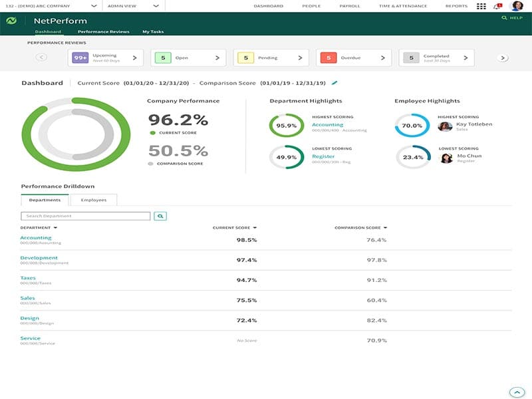
Task: Sort by Department column header
Action: click(39, 227)
